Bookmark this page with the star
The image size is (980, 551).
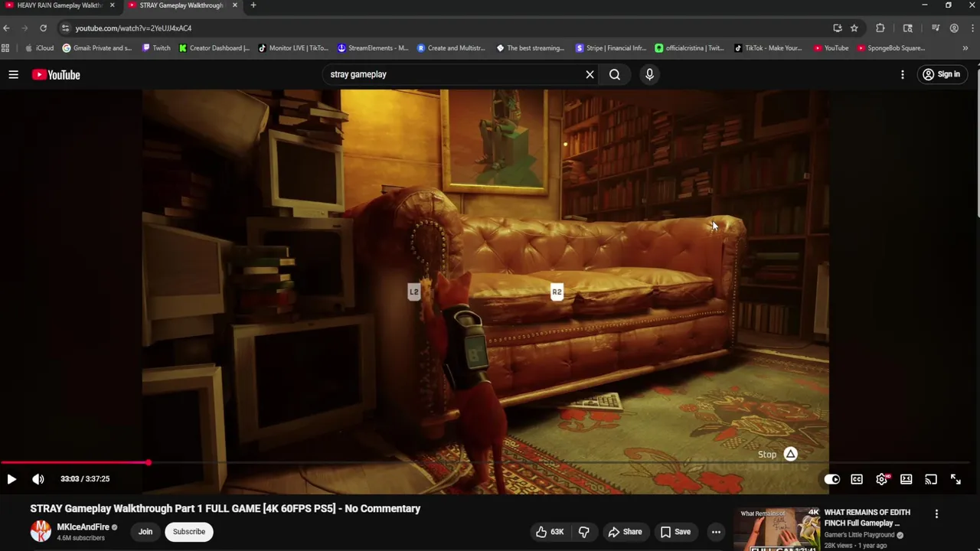pyautogui.click(x=854, y=28)
